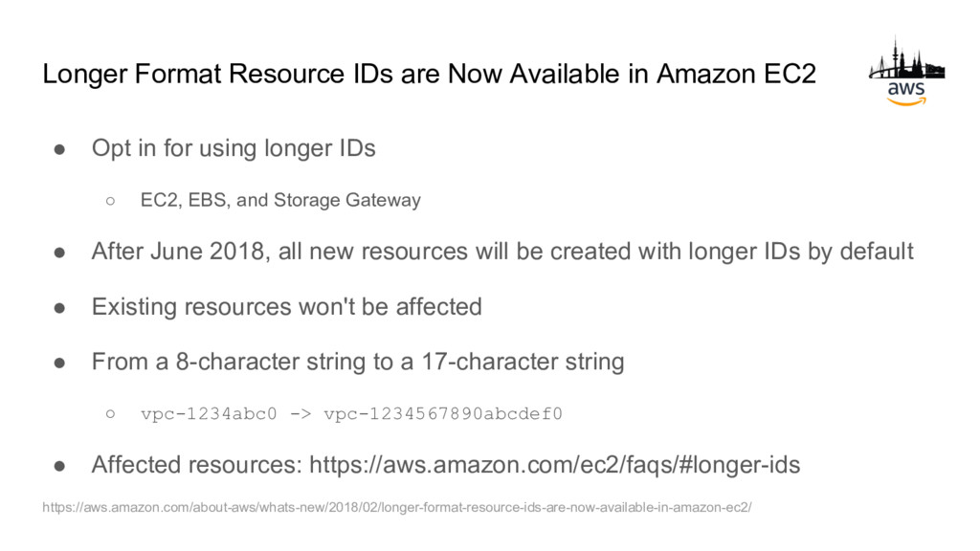The width and height of the screenshot is (980, 551).
Task: Click the hollow bullet before 'EC2, EBS'
Action: (111, 201)
